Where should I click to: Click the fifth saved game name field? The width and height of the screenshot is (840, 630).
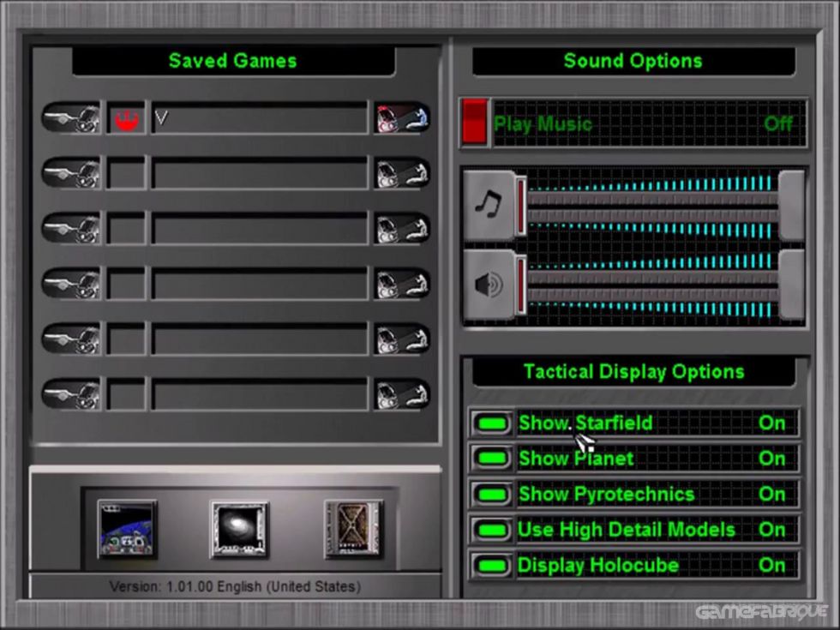[x=260, y=339]
